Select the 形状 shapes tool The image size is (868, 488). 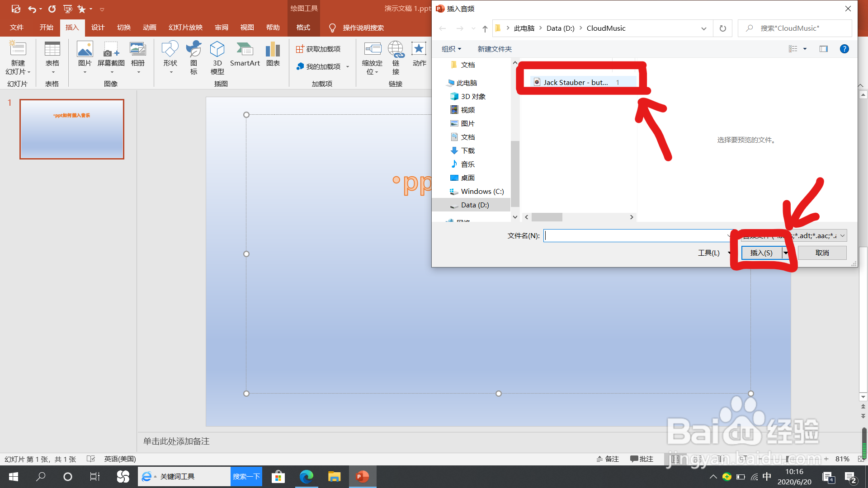(x=170, y=56)
